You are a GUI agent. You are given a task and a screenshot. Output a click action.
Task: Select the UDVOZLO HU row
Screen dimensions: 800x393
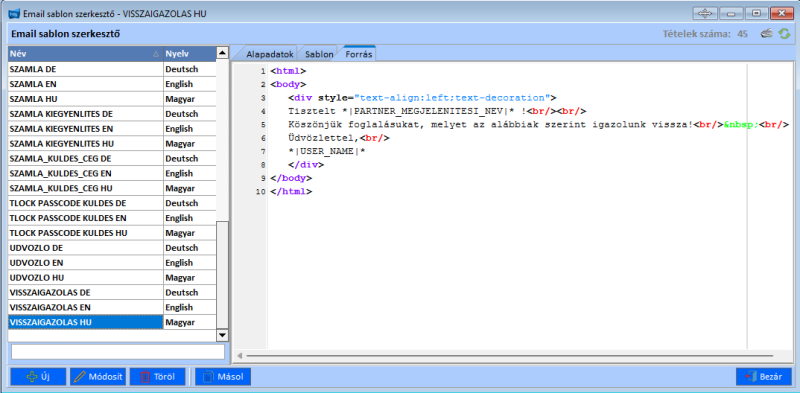pyautogui.click(x=112, y=278)
